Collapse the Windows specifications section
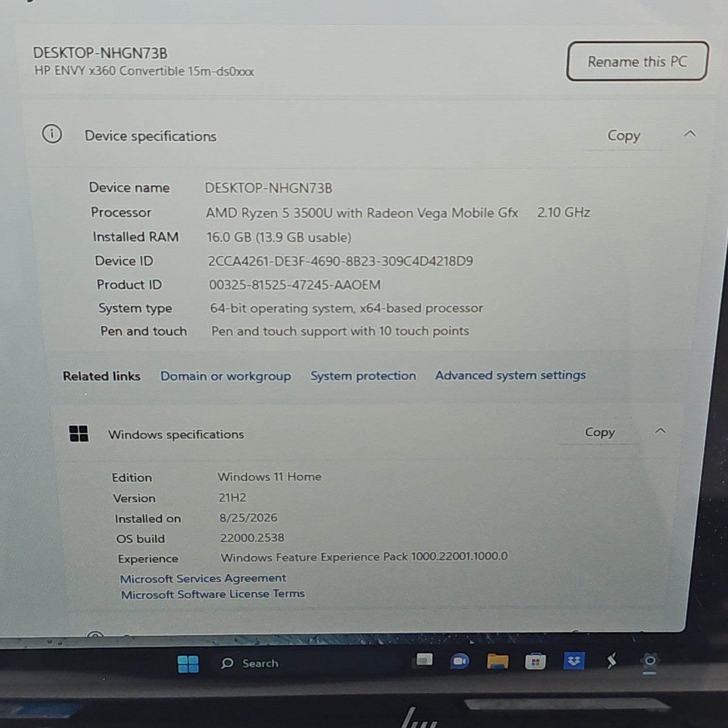Screen dimensions: 728x728 click(x=660, y=430)
